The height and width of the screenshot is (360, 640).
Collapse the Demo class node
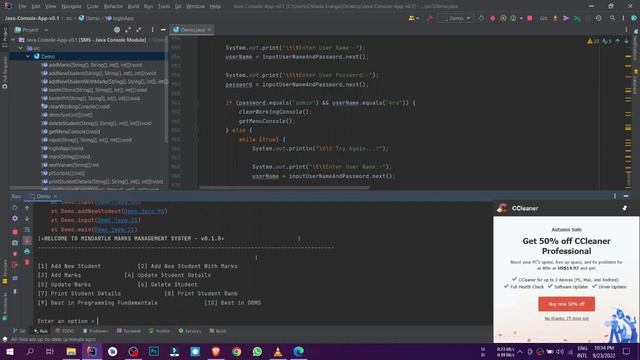point(28,56)
